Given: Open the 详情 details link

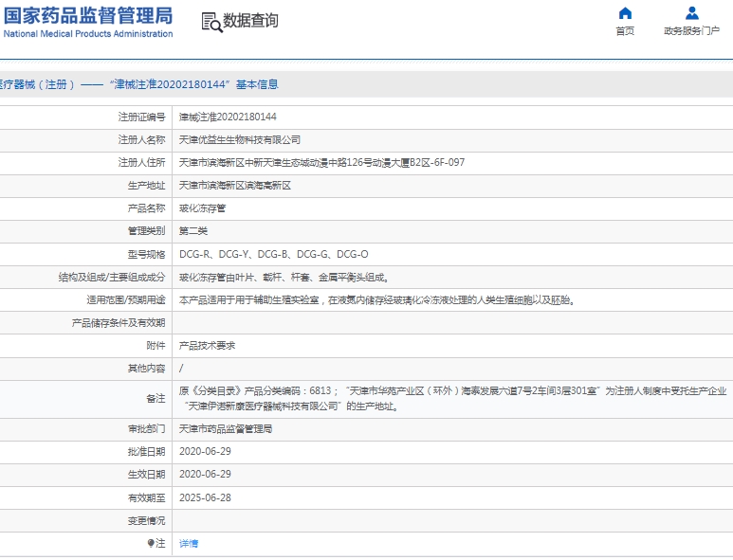Looking at the screenshot, I should point(189,543).
